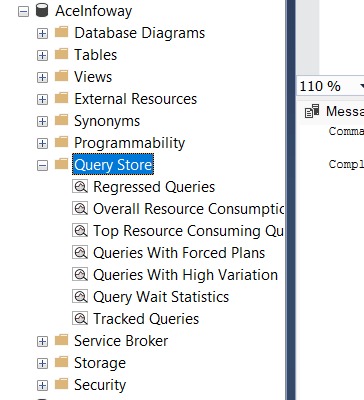Select the Query Store tree item

(x=113, y=165)
